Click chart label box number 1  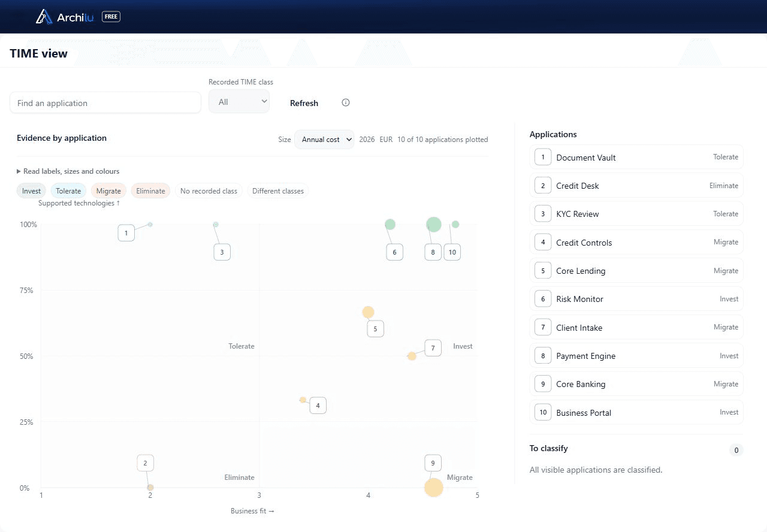tap(126, 233)
